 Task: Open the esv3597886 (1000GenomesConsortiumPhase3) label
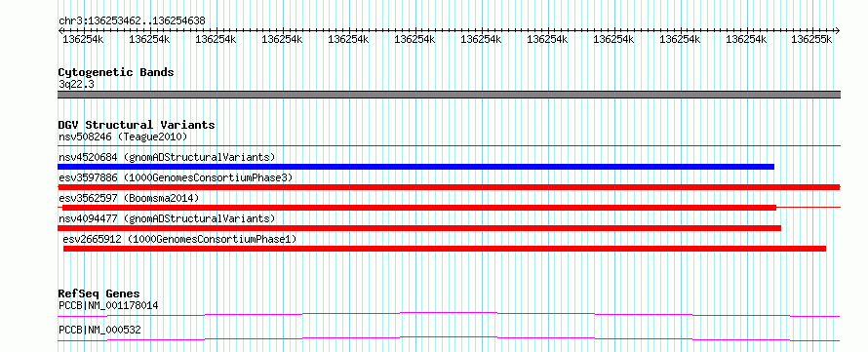[x=176, y=177]
